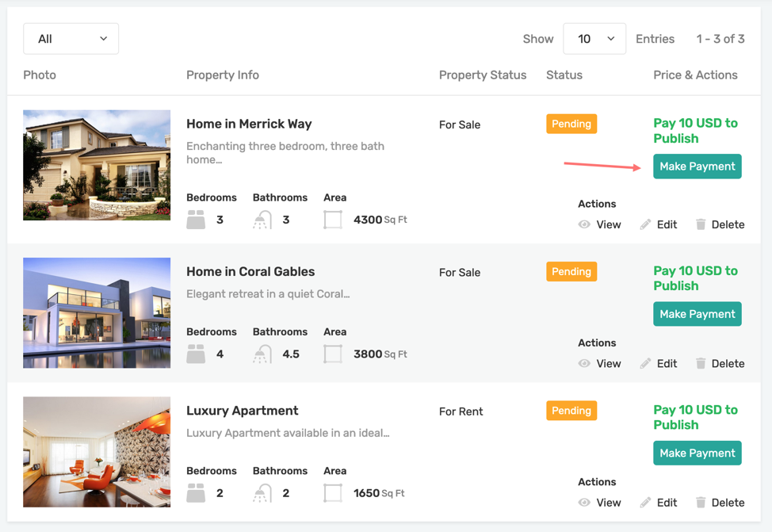
Task: Open the Luxury Apartment photo thumbnail
Action: click(x=97, y=452)
